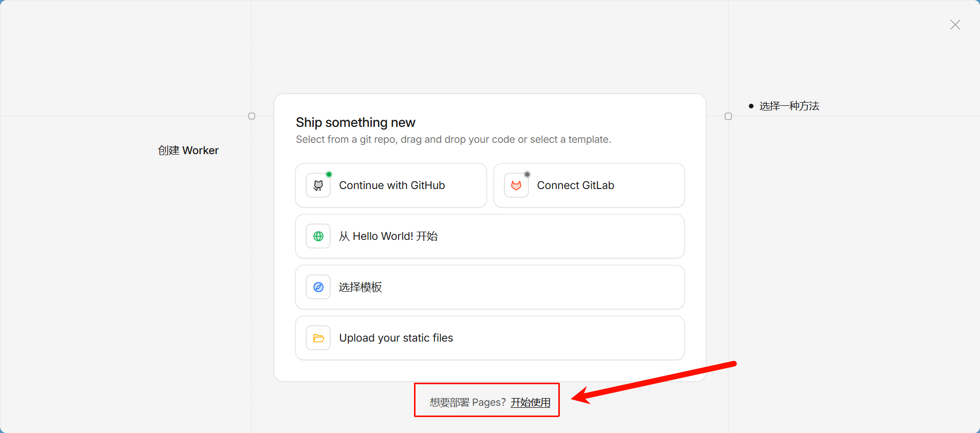Click the green globe Hello World icon
The height and width of the screenshot is (433, 980).
click(x=318, y=236)
